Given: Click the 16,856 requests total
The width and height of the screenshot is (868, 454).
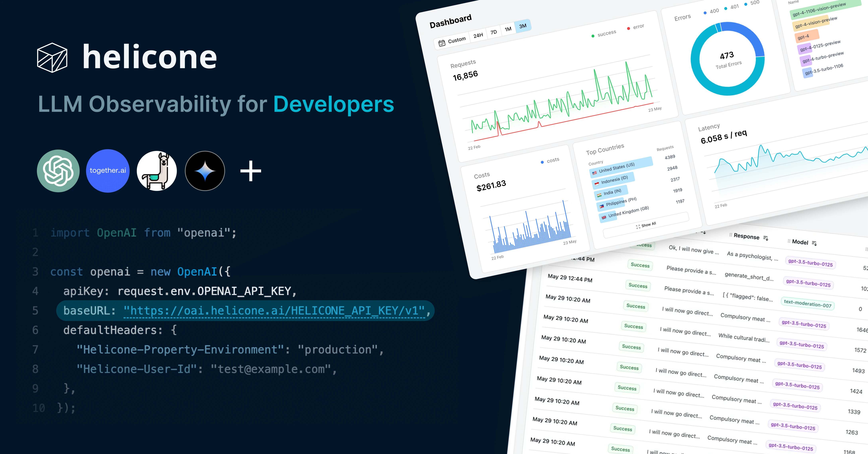Looking at the screenshot, I should (x=465, y=76).
